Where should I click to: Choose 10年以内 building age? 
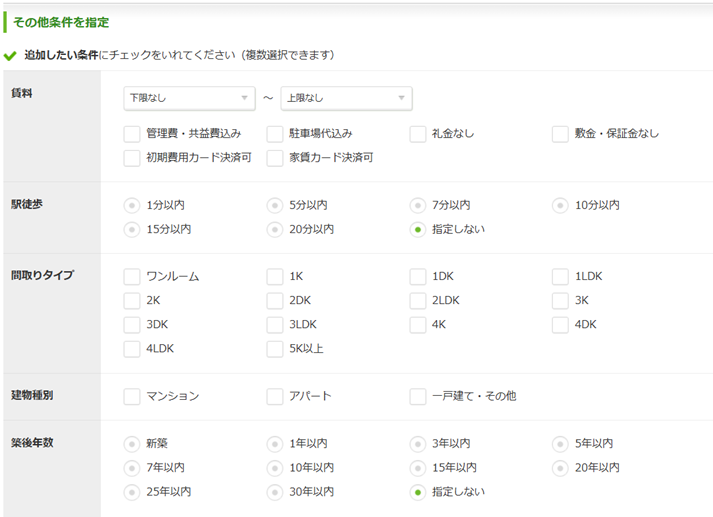(x=274, y=467)
